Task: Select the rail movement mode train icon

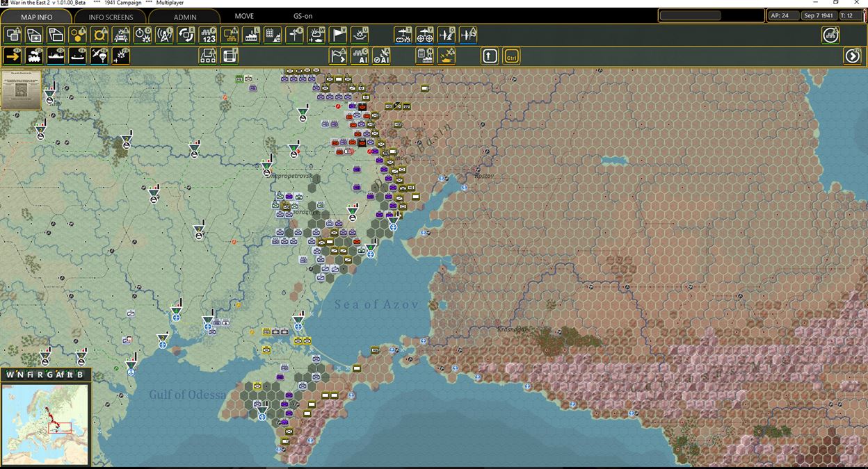Action: click(34, 56)
